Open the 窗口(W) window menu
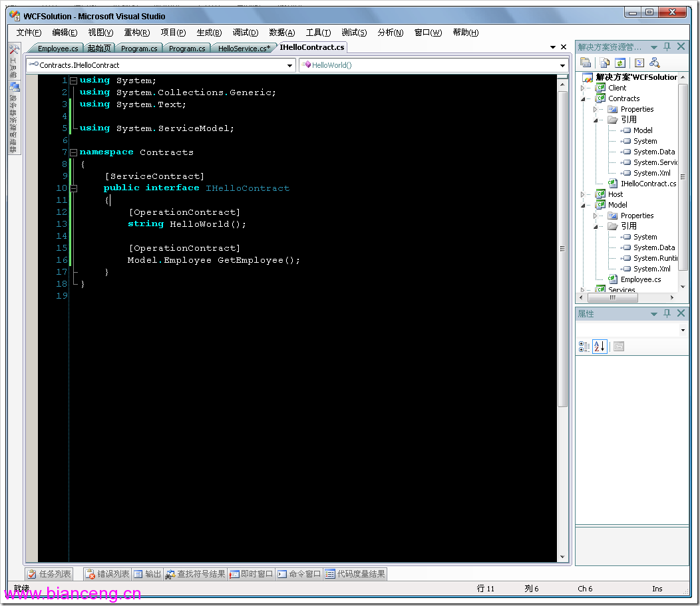This screenshot has width=700, height=606. [428, 33]
